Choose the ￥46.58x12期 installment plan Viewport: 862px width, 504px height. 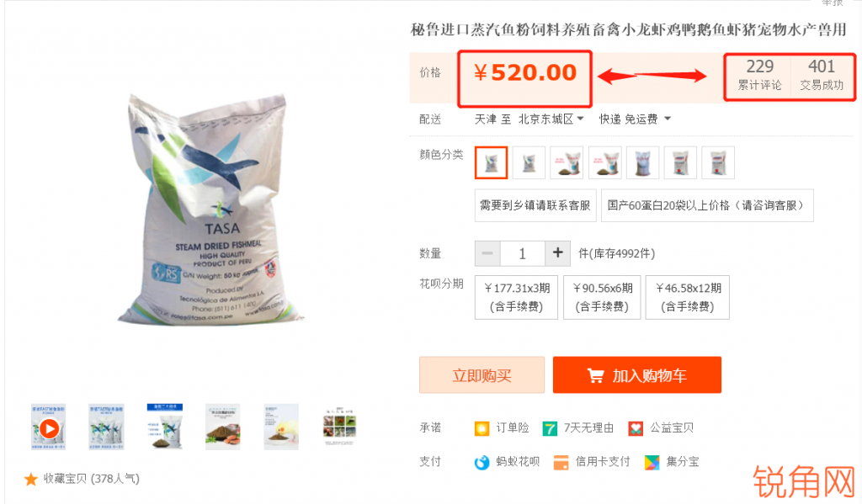coord(688,297)
